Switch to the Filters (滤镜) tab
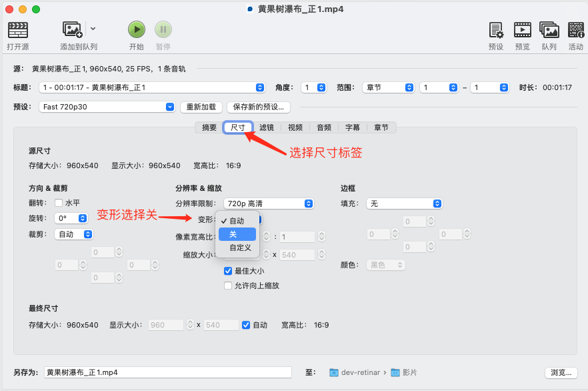 [267, 127]
